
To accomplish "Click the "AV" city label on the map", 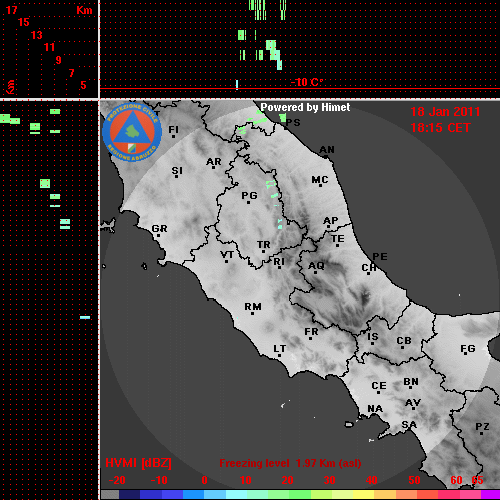I will coord(413,403).
